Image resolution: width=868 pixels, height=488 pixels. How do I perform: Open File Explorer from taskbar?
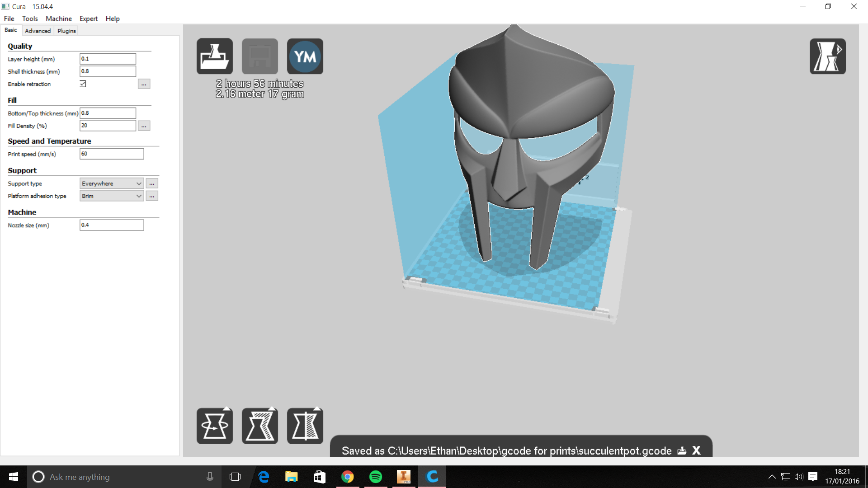pos(292,477)
